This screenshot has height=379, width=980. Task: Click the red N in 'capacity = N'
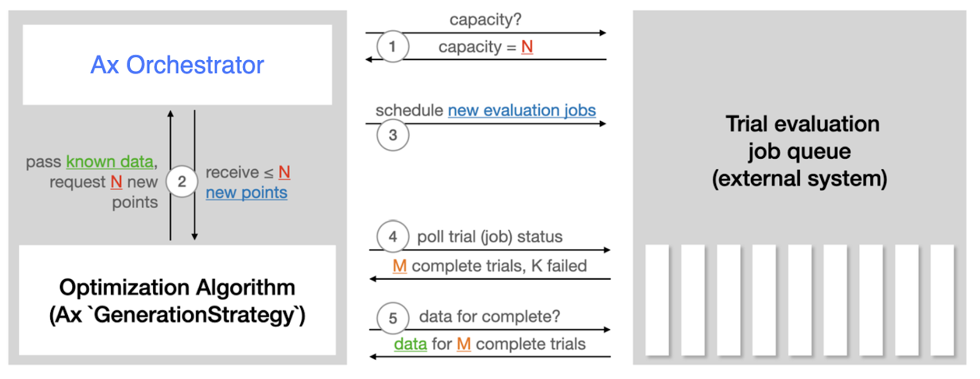pyautogui.click(x=527, y=47)
